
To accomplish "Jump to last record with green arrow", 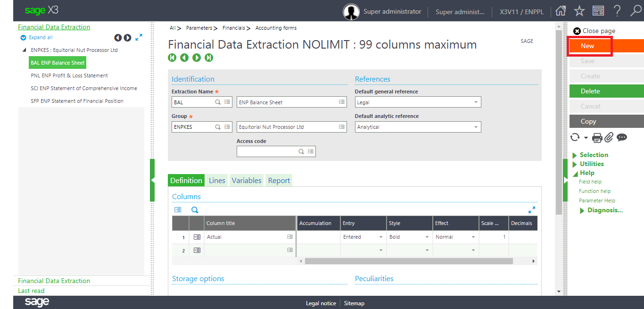I will click(x=209, y=57).
